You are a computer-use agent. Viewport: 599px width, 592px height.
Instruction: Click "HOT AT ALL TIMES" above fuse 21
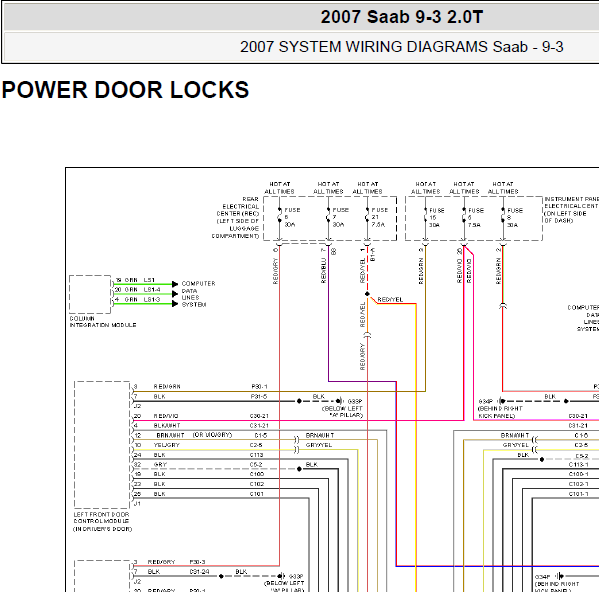(367, 188)
